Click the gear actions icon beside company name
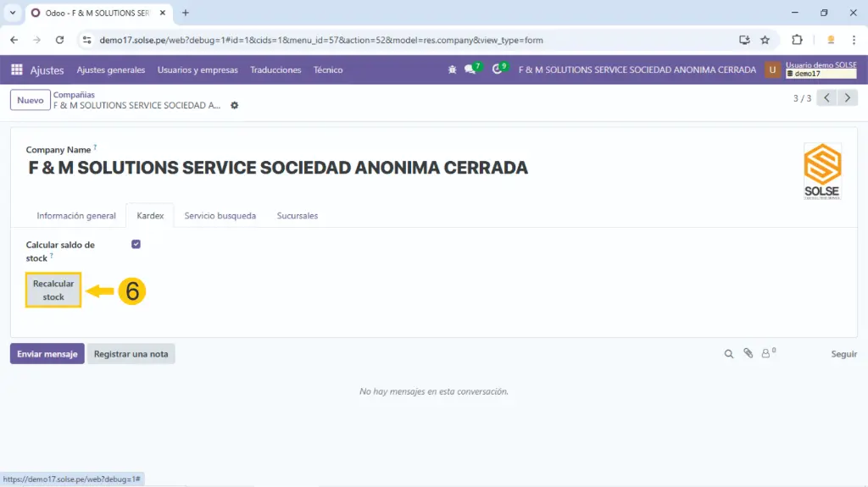 235,105
